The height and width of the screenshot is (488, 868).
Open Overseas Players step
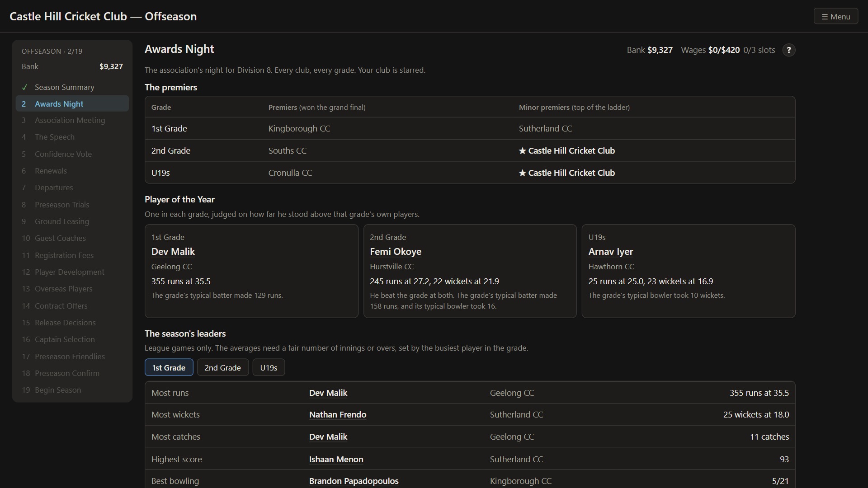72,289
